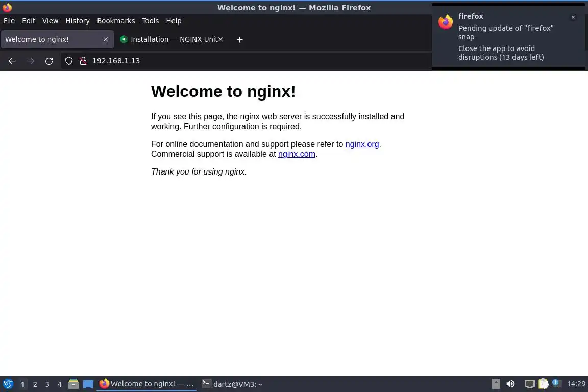Click "Pending update of firefox snap" notification text

[x=506, y=32]
